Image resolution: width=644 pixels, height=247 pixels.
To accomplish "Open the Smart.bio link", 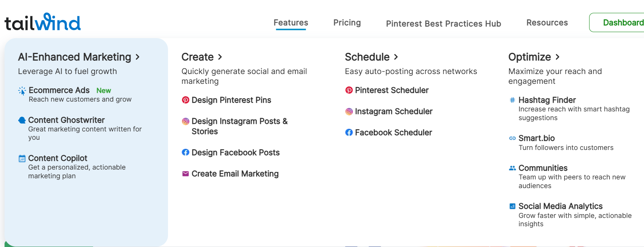I will pos(537,138).
